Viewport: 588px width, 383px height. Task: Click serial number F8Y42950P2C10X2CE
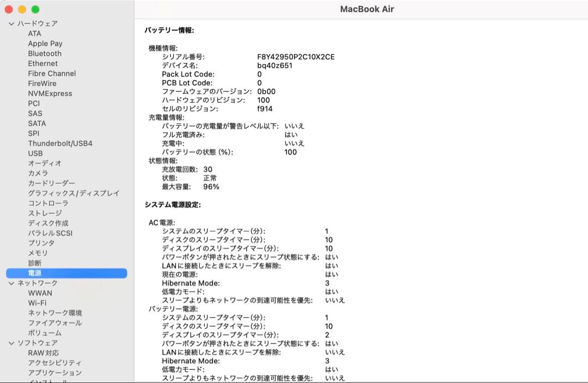pos(296,57)
